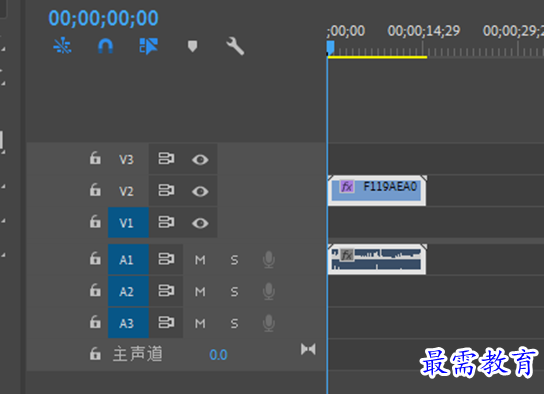The width and height of the screenshot is (544, 394).
Task: Hide V2 track output eye
Action: [x=200, y=191]
